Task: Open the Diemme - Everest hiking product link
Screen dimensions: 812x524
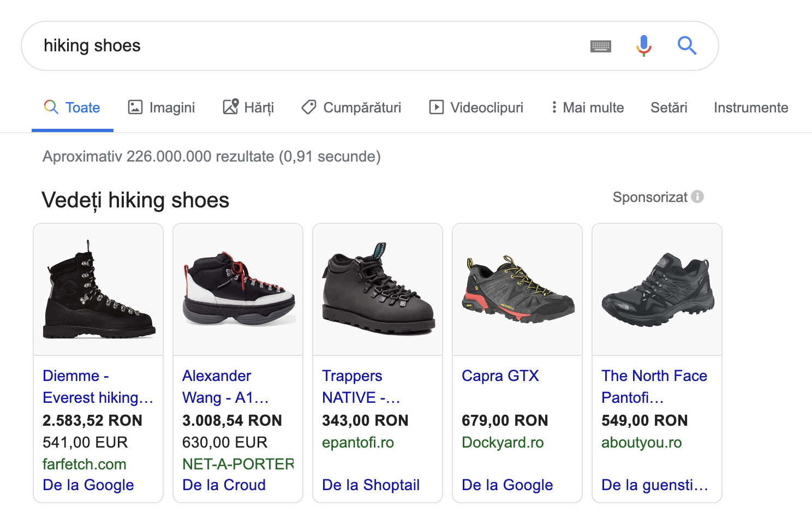Action: 98,386
